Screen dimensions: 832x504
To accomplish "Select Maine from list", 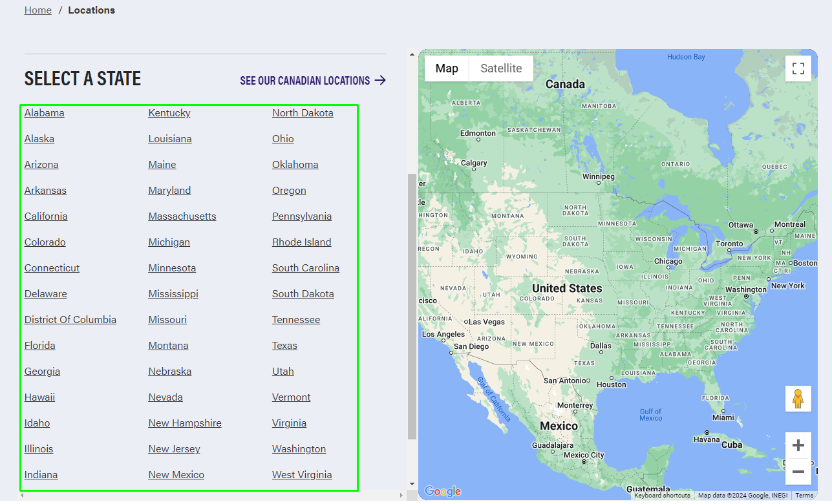I will pos(162,165).
